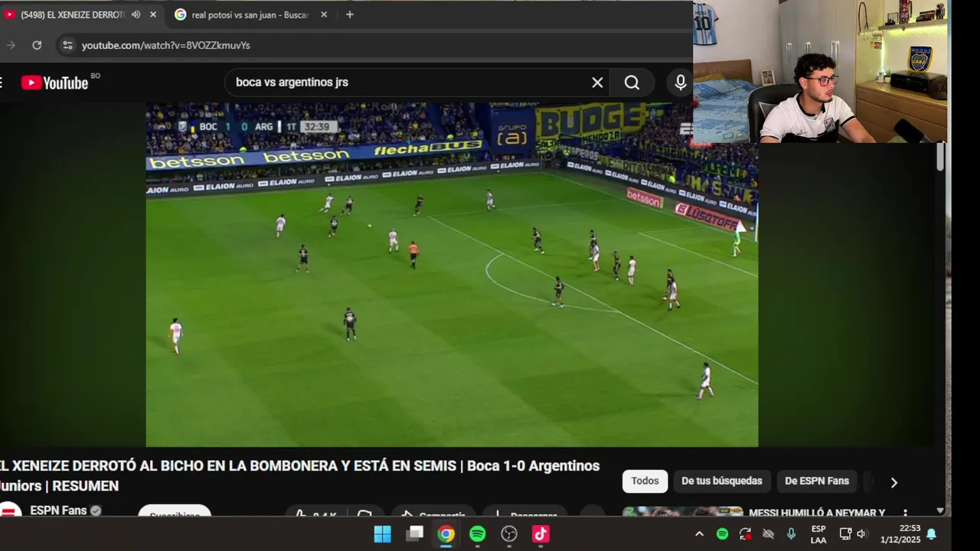
Task: Select the De ESPN Fans chip
Action: [817, 481]
